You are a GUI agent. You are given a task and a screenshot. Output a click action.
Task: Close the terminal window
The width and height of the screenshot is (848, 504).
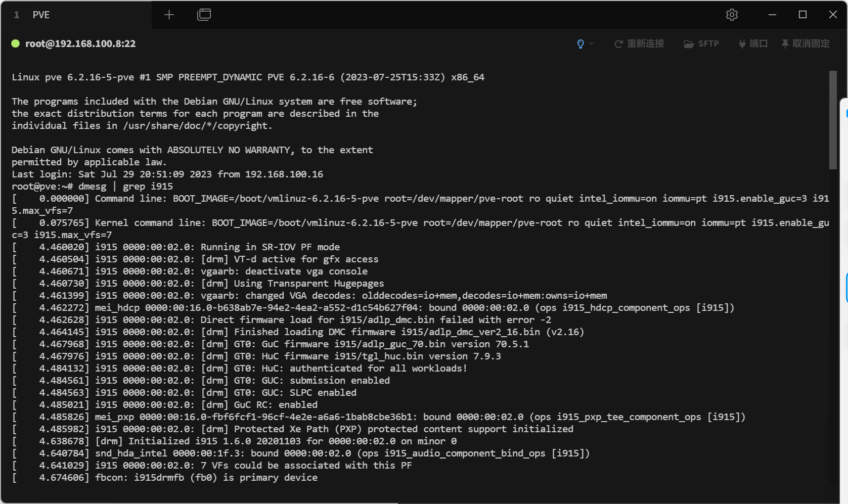833,15
